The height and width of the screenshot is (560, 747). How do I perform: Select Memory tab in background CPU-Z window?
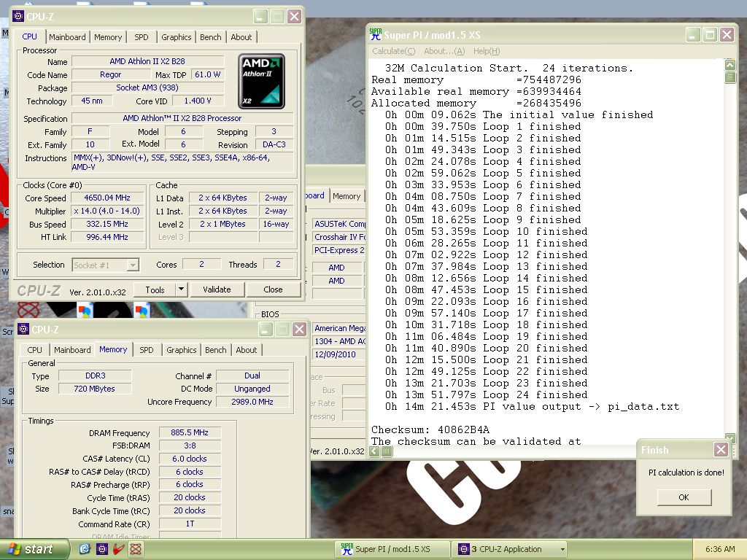[x=347, y=196]
